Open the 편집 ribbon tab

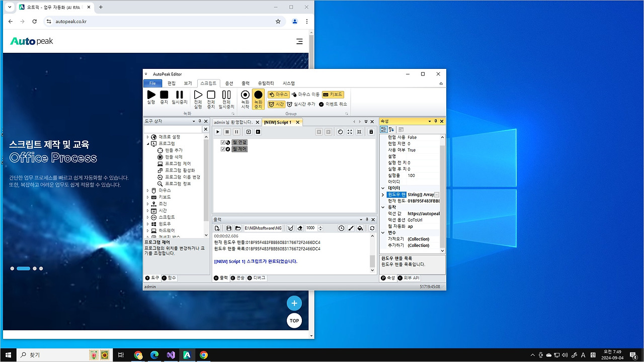coord(172,83)
